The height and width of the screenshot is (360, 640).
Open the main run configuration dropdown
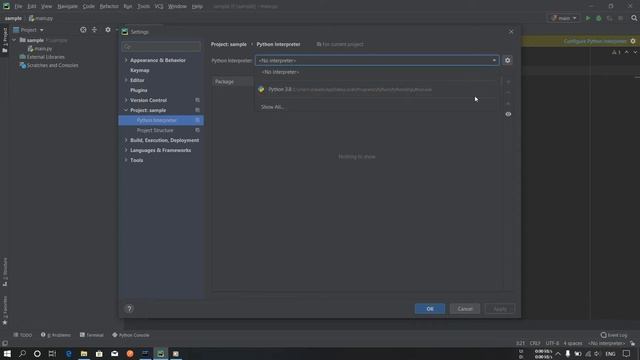[x=564, y=18]
